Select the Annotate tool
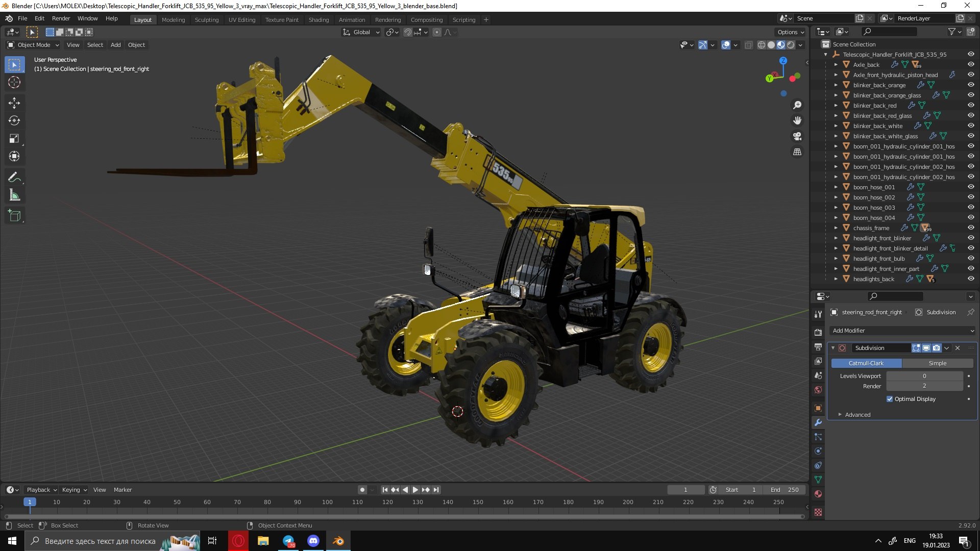This screenshot has width=980, height=551. (14, 177)
